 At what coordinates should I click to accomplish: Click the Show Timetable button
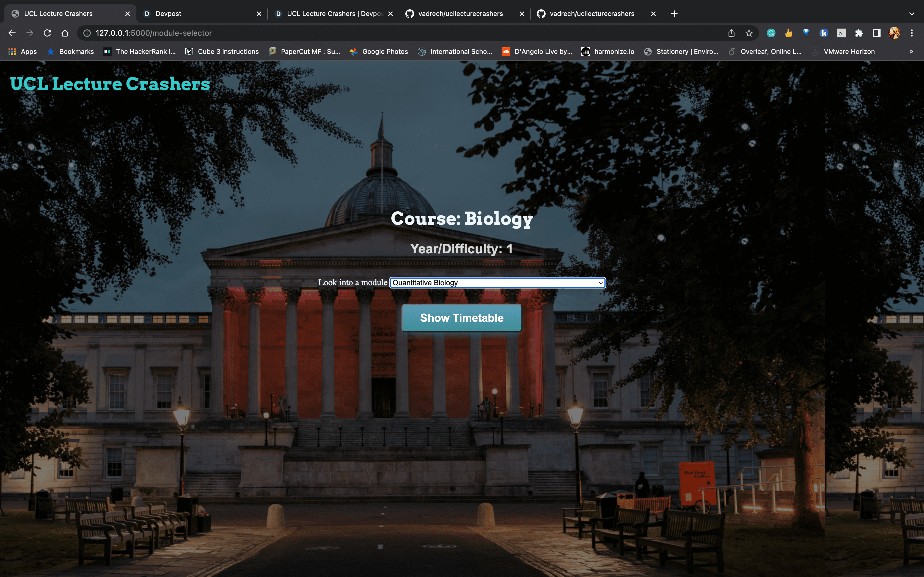[x=461, y=318]
